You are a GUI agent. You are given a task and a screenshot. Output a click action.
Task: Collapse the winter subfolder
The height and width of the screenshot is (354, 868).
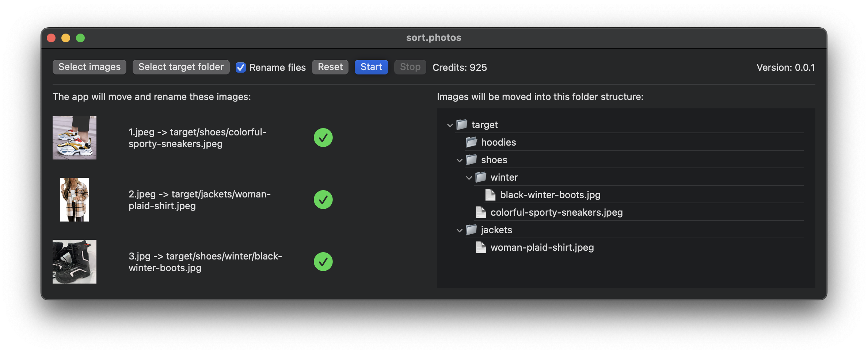[x=469, y=178]
